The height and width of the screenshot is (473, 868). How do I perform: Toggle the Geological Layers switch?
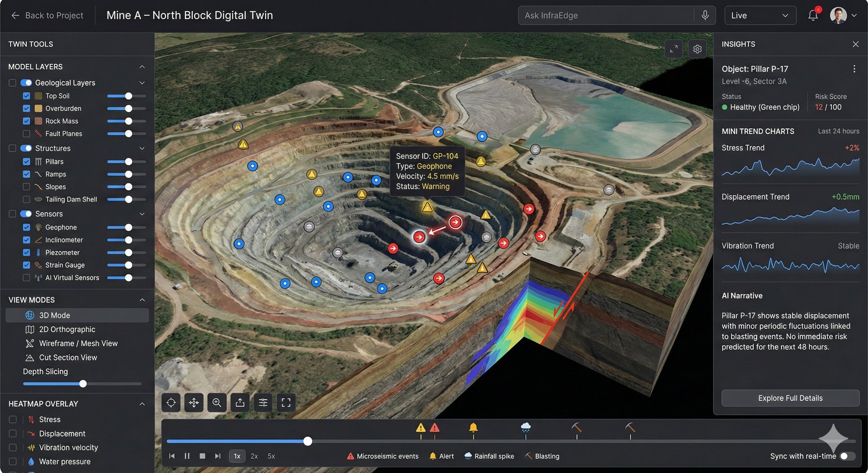click(26, 83)
